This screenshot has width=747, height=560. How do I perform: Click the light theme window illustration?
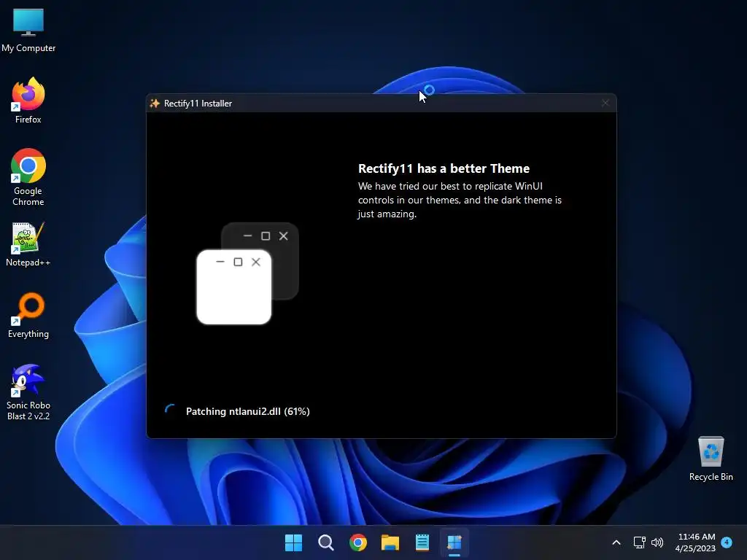pos(234,287)
